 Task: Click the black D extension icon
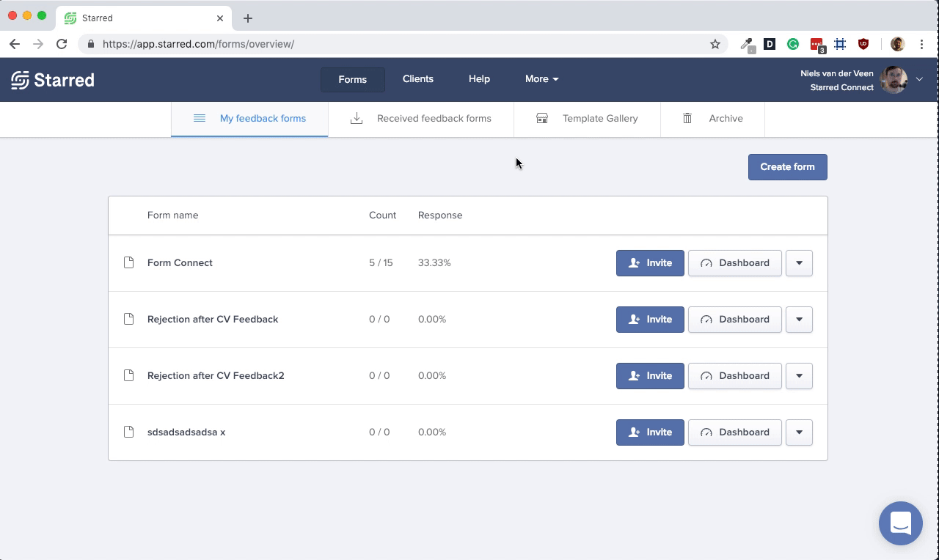click(770, 44)
